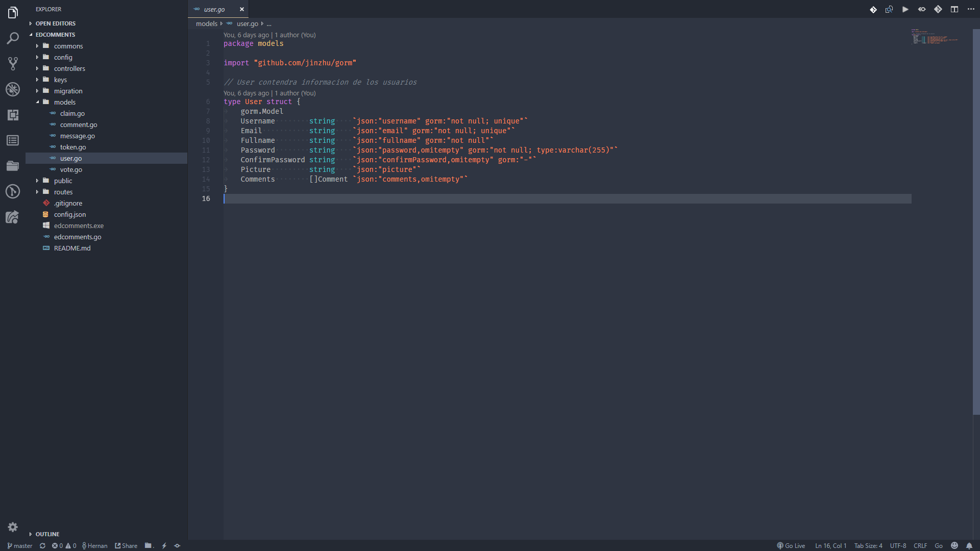
Task: Click the master branch indicator
Action: coord(20,545)
